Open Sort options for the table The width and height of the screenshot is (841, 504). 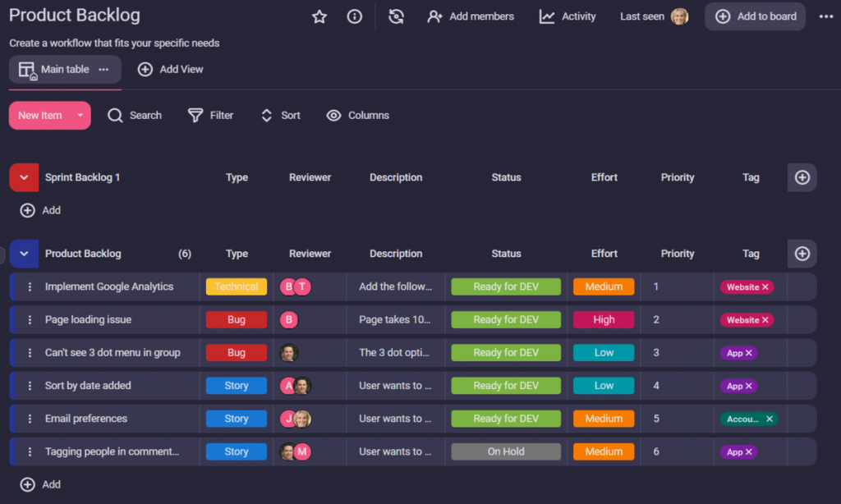pyautogui.click(x=280, y=116)
